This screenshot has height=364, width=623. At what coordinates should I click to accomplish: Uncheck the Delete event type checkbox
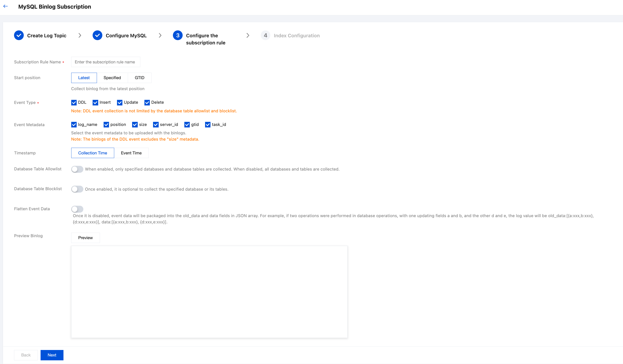[x=147, y=102]
